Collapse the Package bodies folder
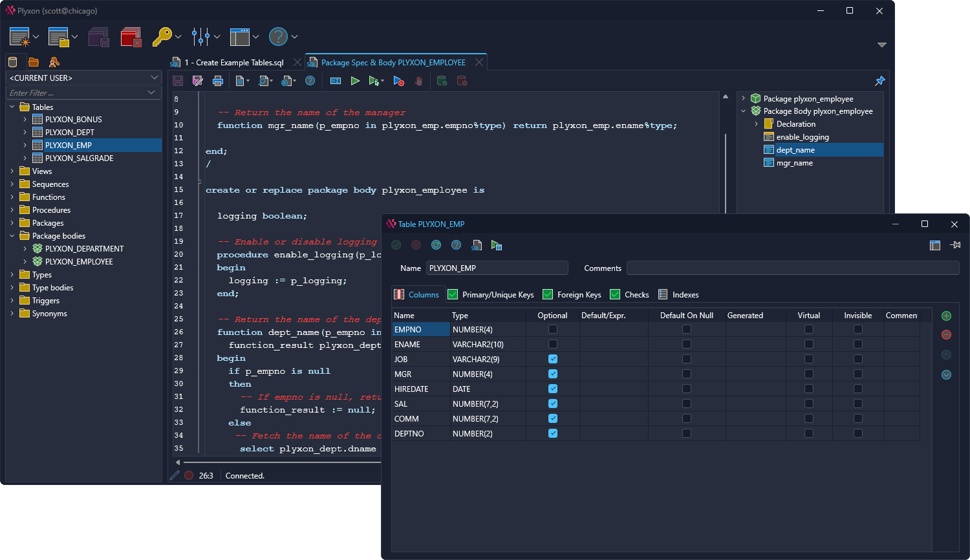This screenshot has width=970, height=560. [12, 236]
